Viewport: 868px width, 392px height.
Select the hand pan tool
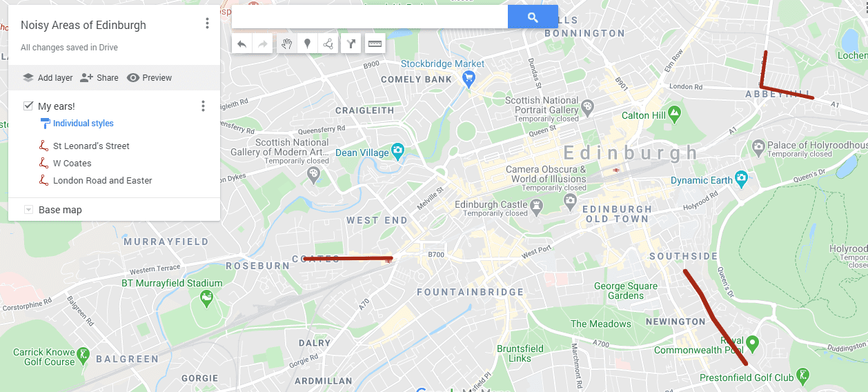point(286,44)
